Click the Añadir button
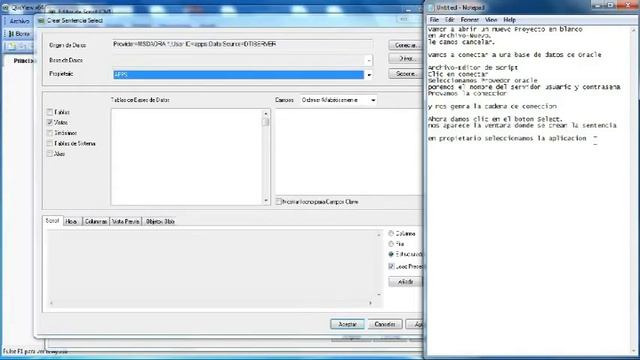The height and width of the screenshot is (360, 640). coord(405,282)
